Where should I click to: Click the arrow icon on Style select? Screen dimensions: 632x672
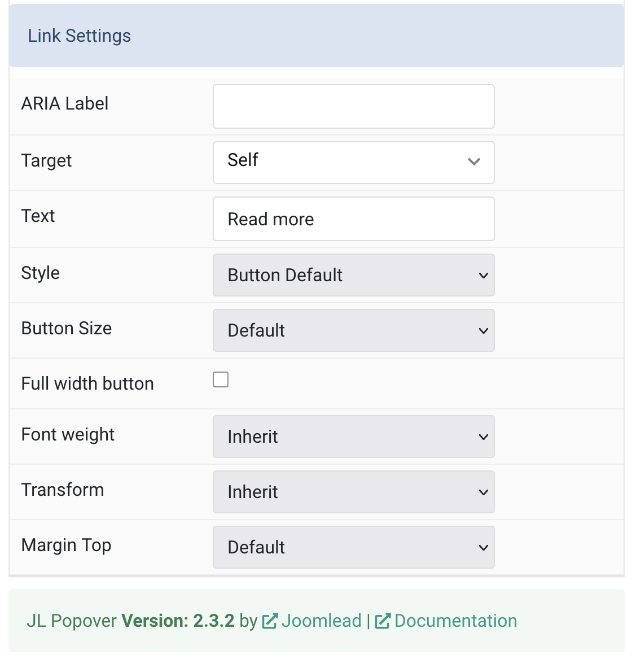(484, 276)
